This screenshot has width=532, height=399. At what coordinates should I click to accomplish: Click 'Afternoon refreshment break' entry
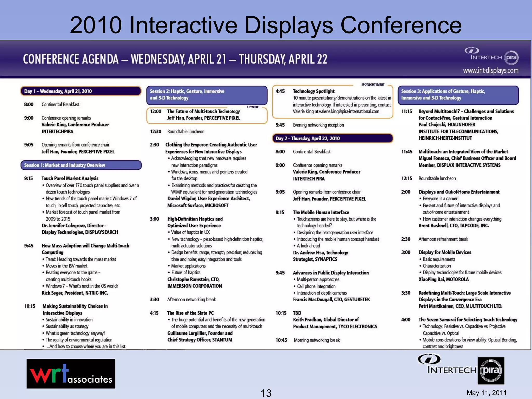(x=443, y=239)
